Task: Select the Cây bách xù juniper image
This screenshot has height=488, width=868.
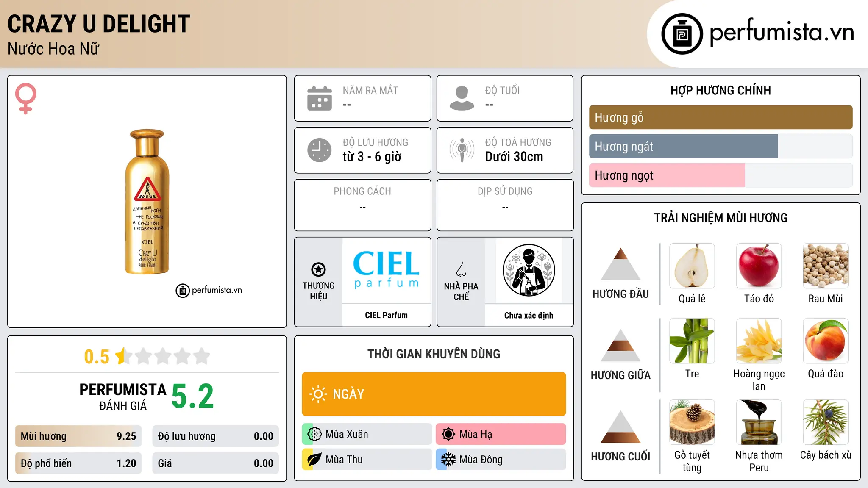Action: tap(826, 422)
